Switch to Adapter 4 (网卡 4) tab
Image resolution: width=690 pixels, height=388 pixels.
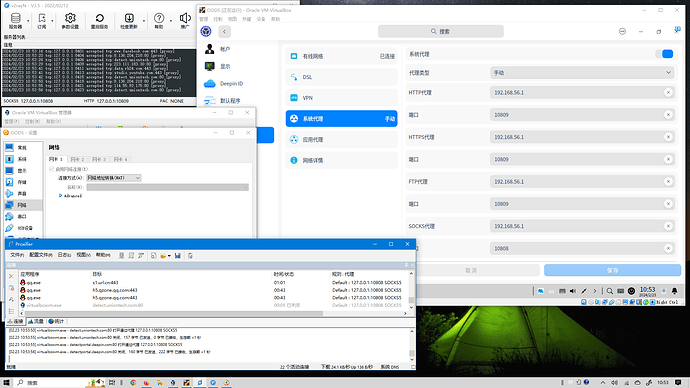tap(120, 159)
